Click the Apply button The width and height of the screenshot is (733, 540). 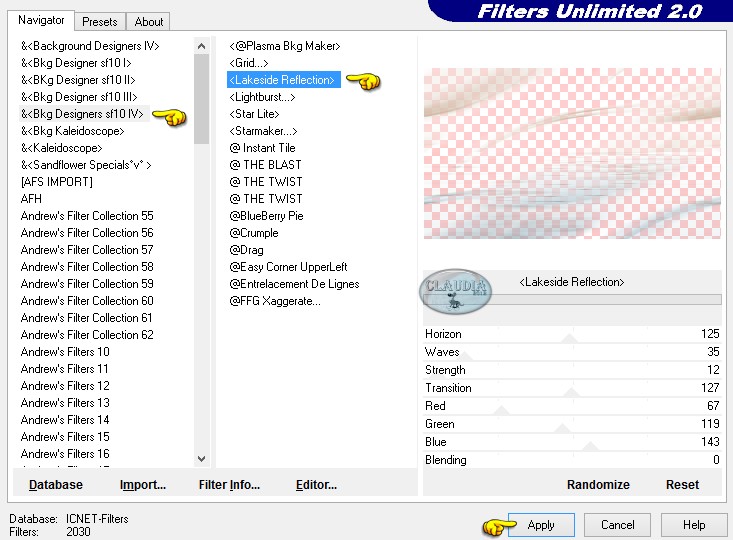[541, 525]
